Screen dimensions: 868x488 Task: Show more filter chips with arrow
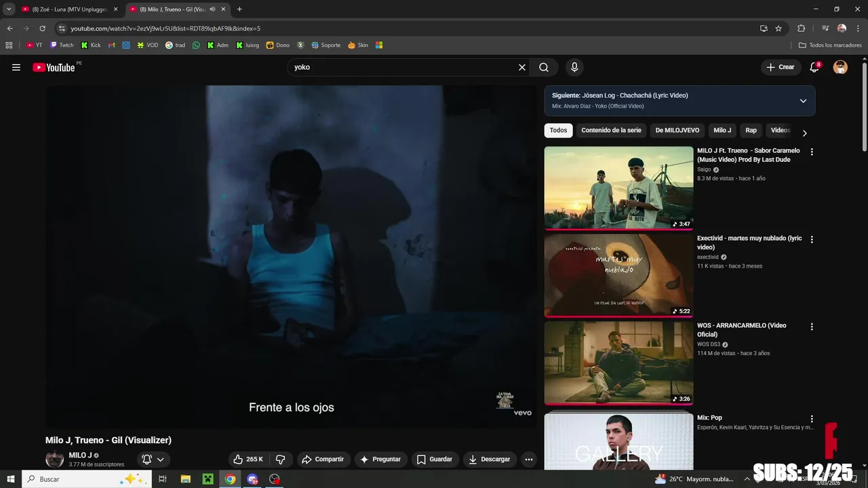[804, 134]
